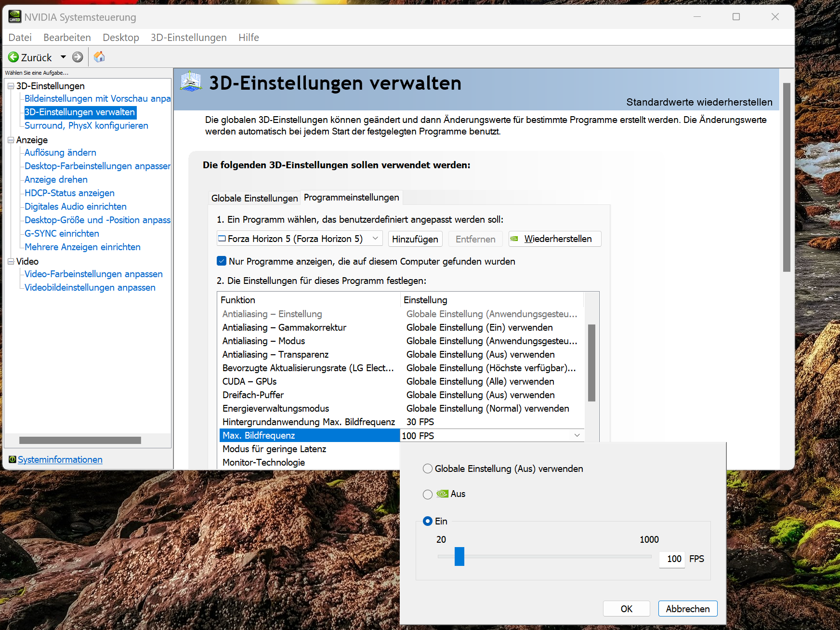Click the NVIDIA logo beside Aus option
This screenshot has height=630, width=840.
(x=442, y=494)
